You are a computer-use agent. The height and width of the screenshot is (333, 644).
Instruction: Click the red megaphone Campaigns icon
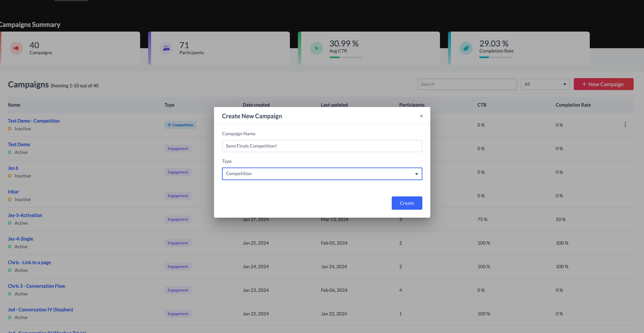point(16,48)
